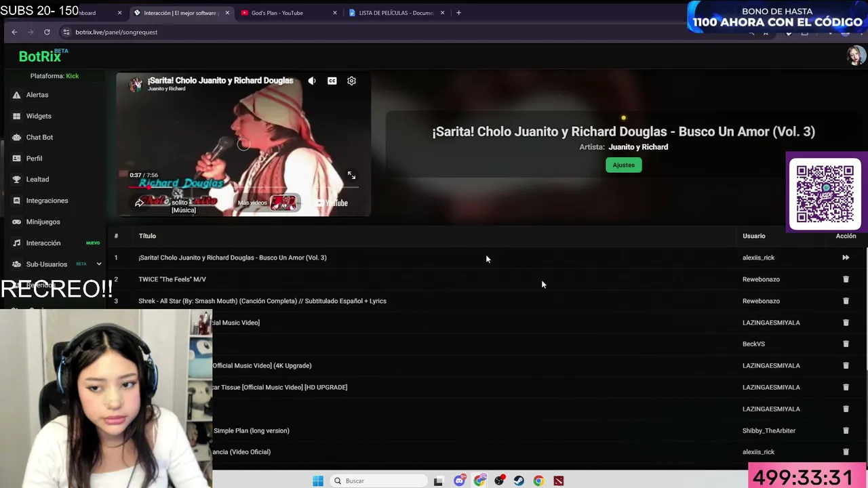This screenshot has width=868, height=488.
Task: Select the TWICE "The Feels" M/V row title
Action: [172, 279]
